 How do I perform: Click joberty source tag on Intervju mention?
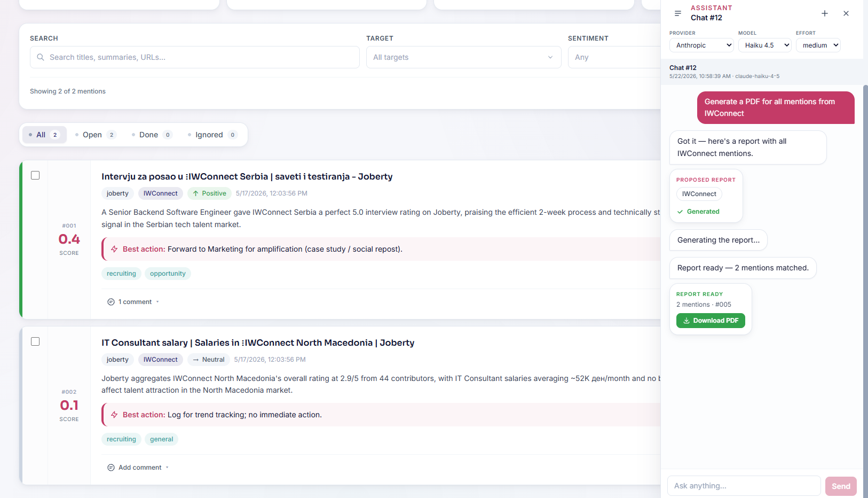point(117,193)
